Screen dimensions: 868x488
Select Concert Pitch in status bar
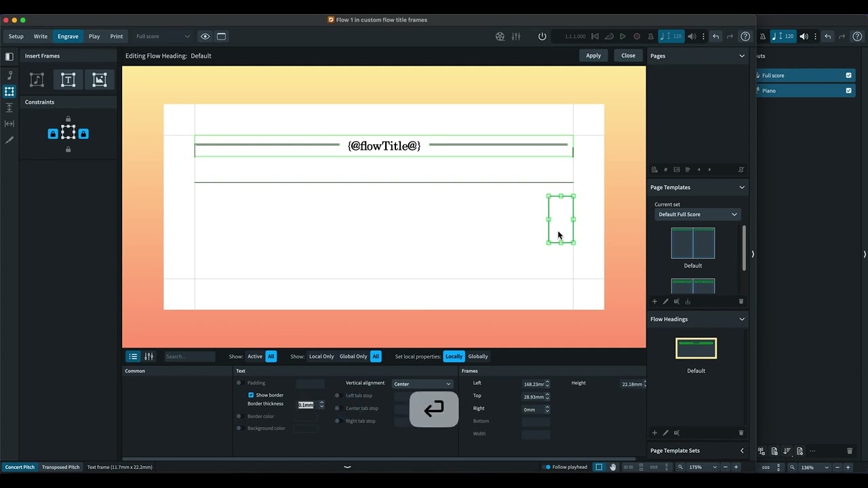tap(20, 467)
